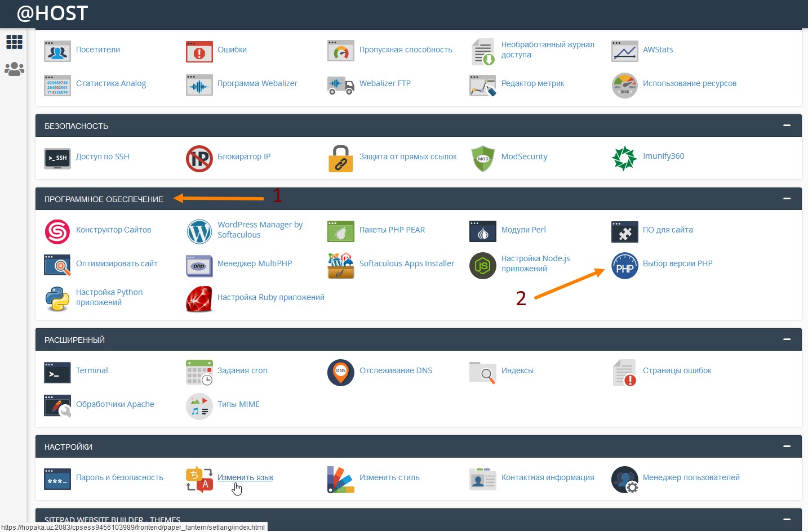The width and height of the screenshot is (808, 532).
Task: Click the Пароль и безопасность link
Action: click(119, 477)
